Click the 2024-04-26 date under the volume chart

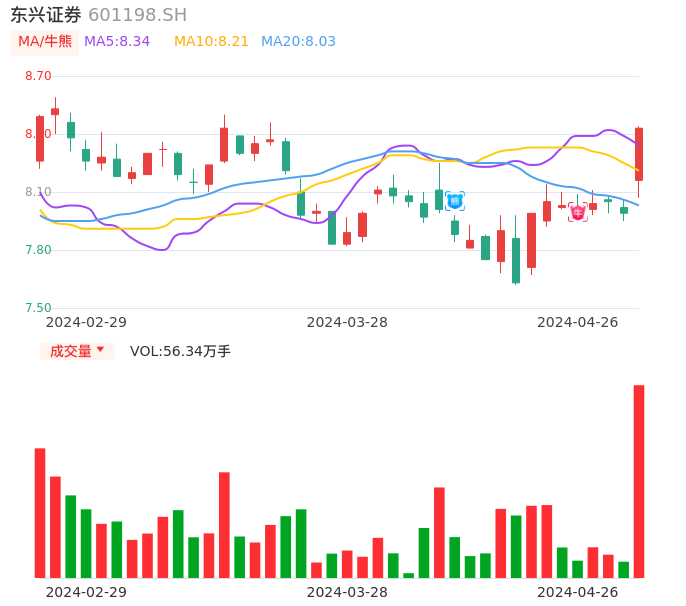[578, 592]
